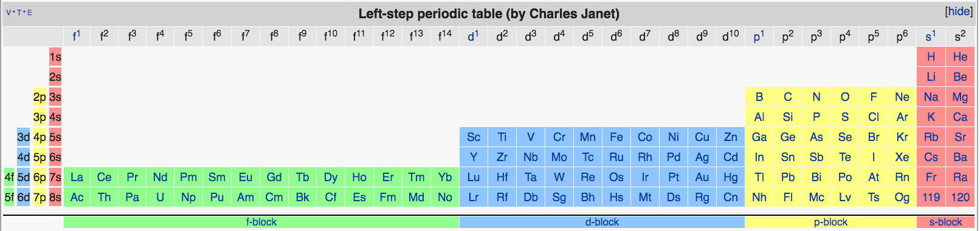Click the E edit template link

29,13
